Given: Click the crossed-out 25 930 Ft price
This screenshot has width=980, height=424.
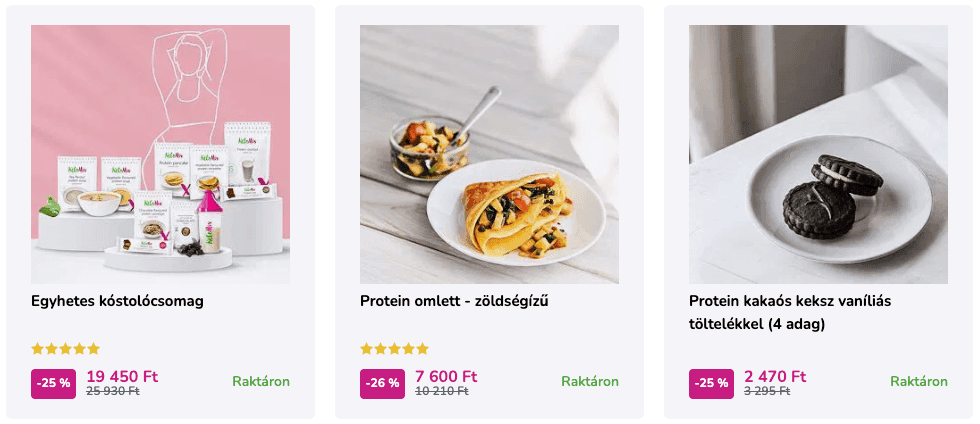Looking at the screenshot, I should pyautogui.click(x=112, y=392).
